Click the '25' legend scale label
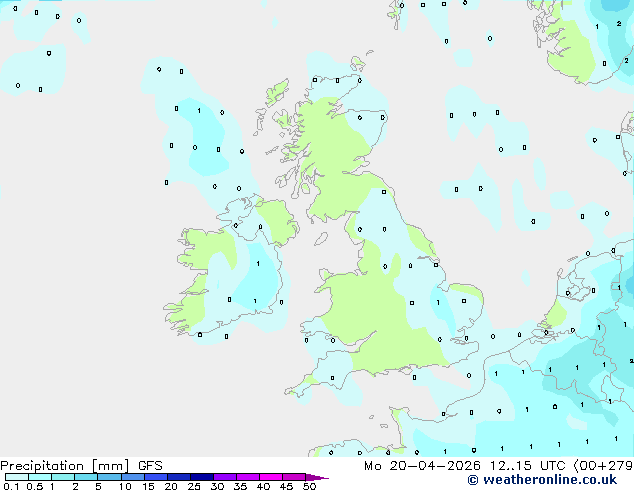Viewport: 634px width, 490px height. [x=194, y=486]
